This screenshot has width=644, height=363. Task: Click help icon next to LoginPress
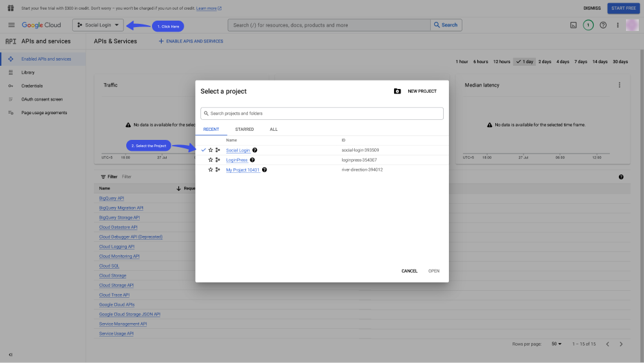pyautogui.click(x=252, y=160)
